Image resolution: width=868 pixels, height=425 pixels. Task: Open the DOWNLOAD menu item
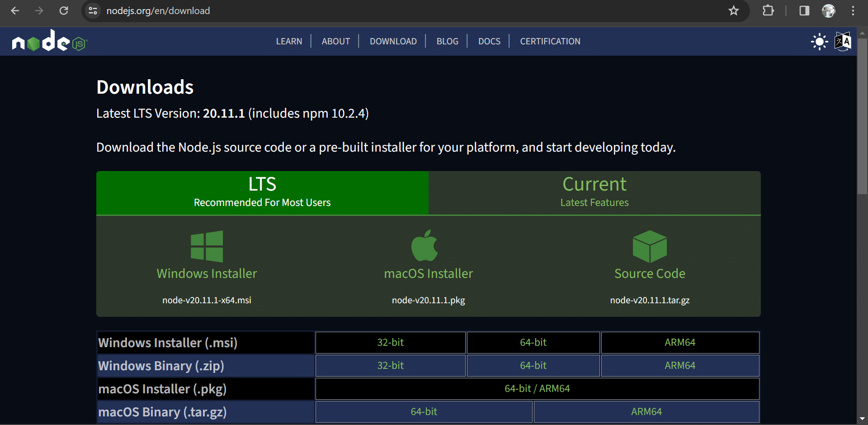pyautogui.click(x=393, y=41)
